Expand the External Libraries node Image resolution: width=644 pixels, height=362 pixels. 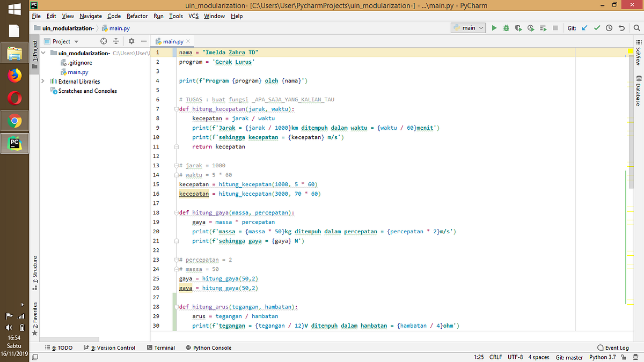click(x=42, y=81)
